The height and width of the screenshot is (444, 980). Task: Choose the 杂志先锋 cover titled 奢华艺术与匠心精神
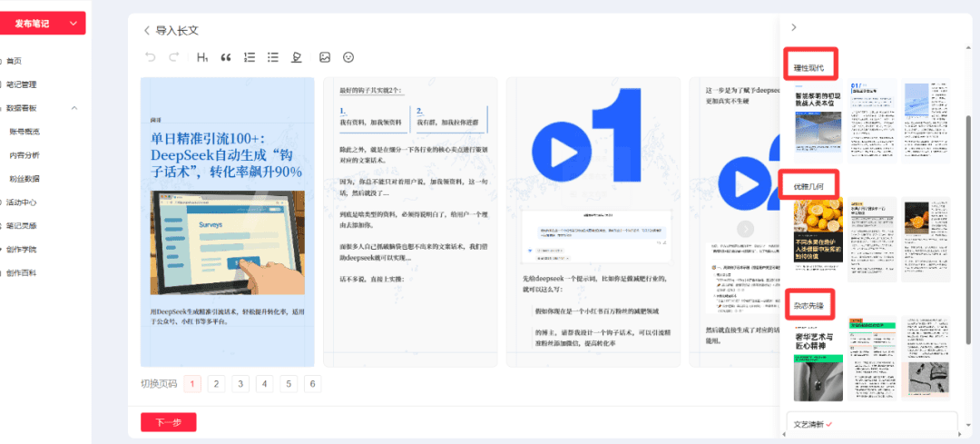point(818,359)
